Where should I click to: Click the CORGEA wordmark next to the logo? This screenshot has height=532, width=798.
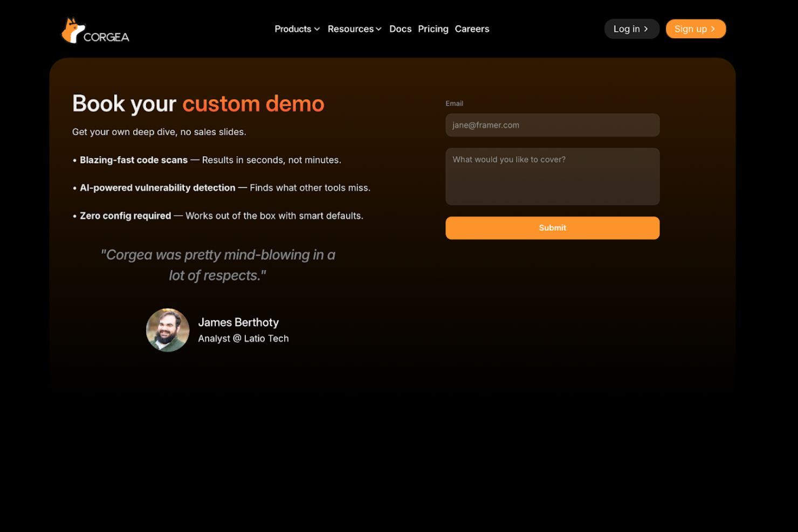tap(106, 37)
